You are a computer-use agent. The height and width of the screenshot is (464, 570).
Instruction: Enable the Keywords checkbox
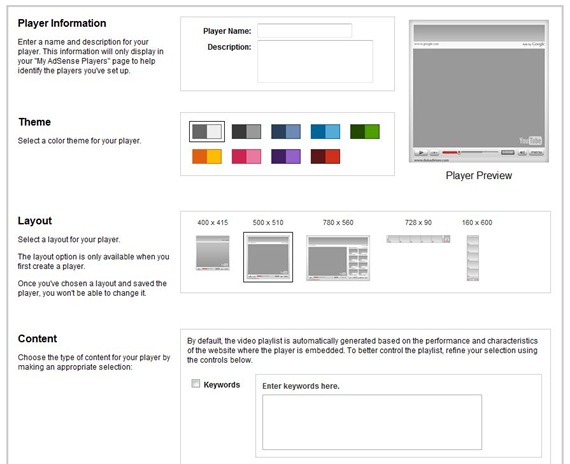click(x=196, y=384)
